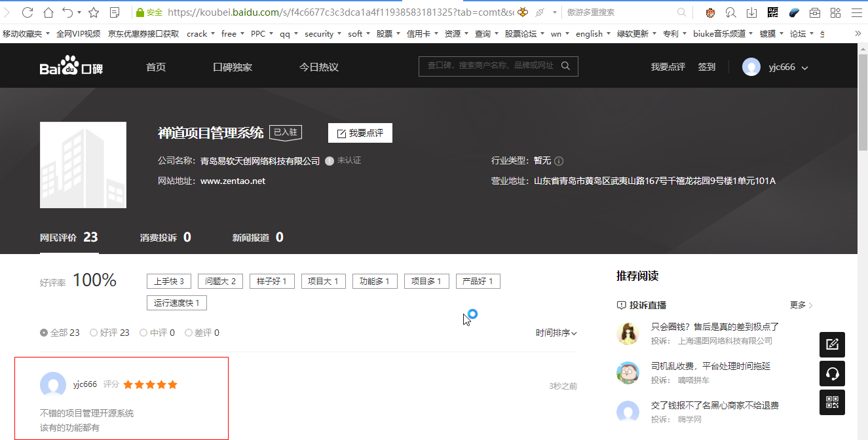Open the english bookmark folder

click(593, 33)
